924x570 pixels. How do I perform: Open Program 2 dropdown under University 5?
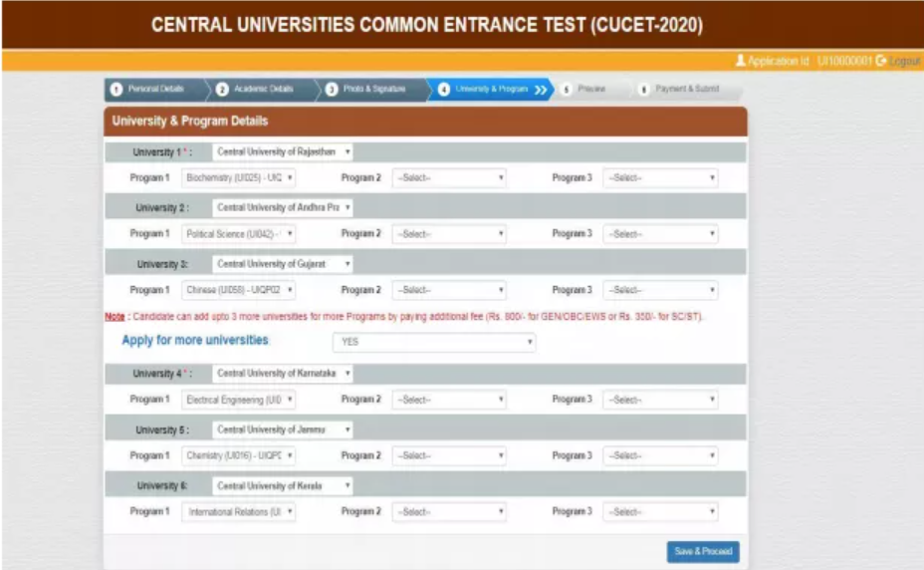coord(450,456)
